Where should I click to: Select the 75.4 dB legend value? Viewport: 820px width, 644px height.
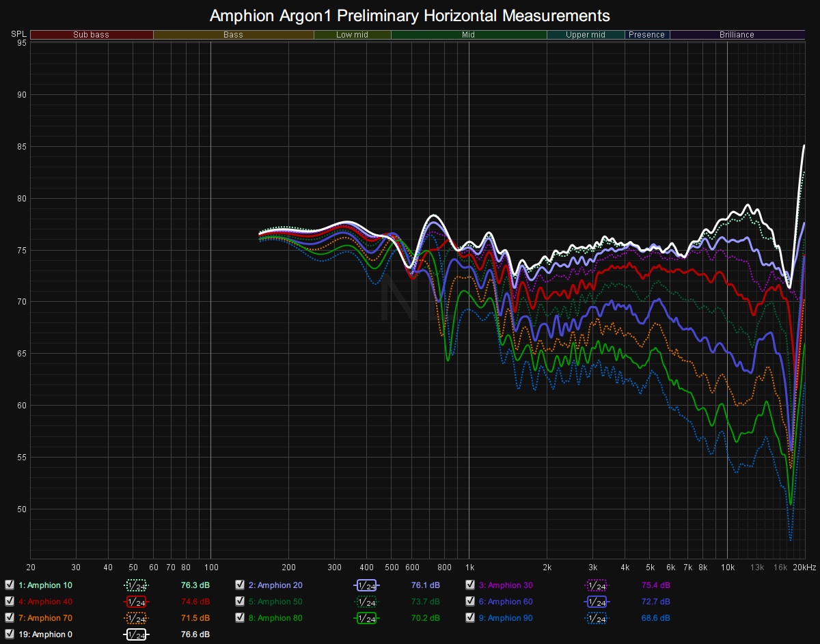tap(656, 585)
